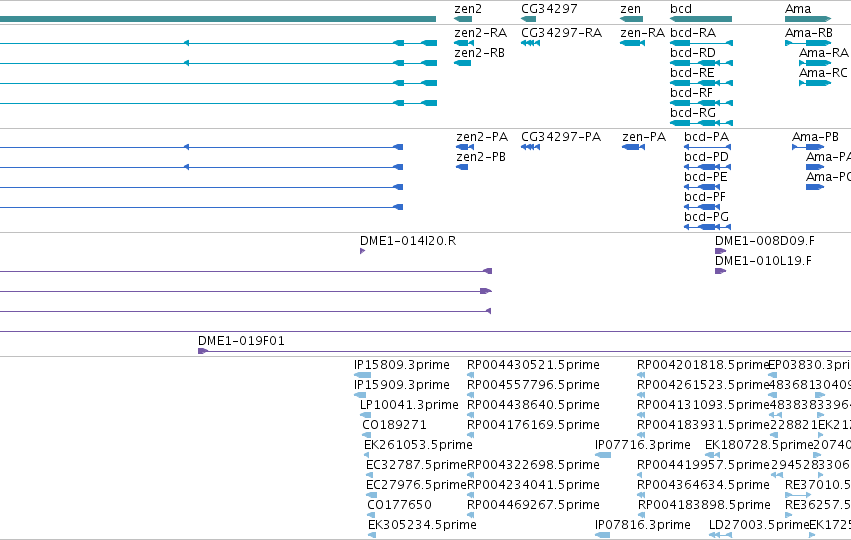Select the EK180728.5prime EST
Image resolution: width=851 pixels, height=540 pixels.
(x=713, y=455)
